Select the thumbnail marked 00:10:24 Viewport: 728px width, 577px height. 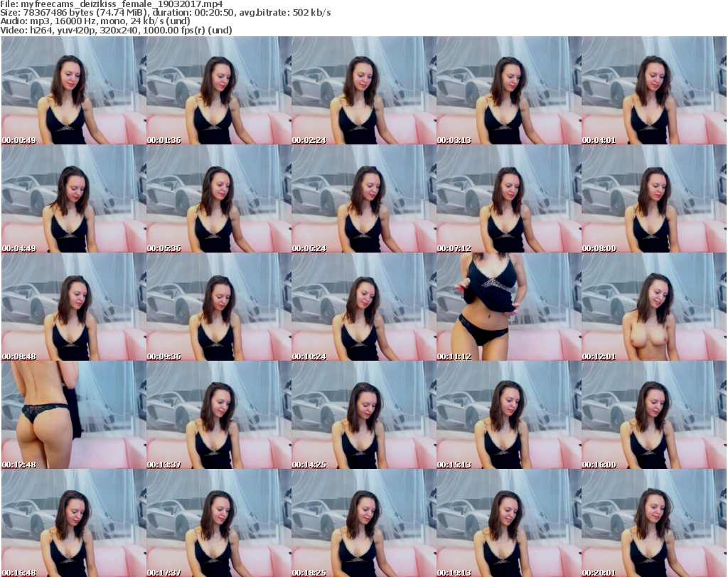click(x=363, y=307)
